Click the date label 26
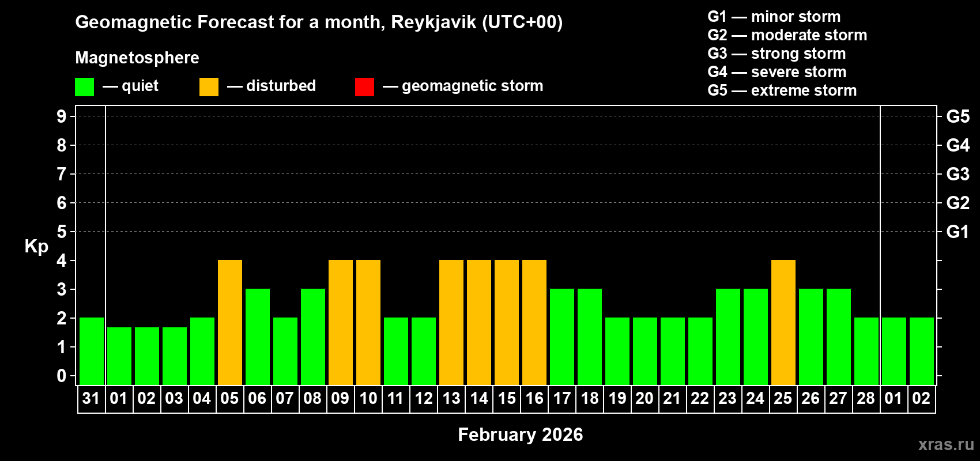The width and height of the screenshot is (980, 461). (811, 398)
